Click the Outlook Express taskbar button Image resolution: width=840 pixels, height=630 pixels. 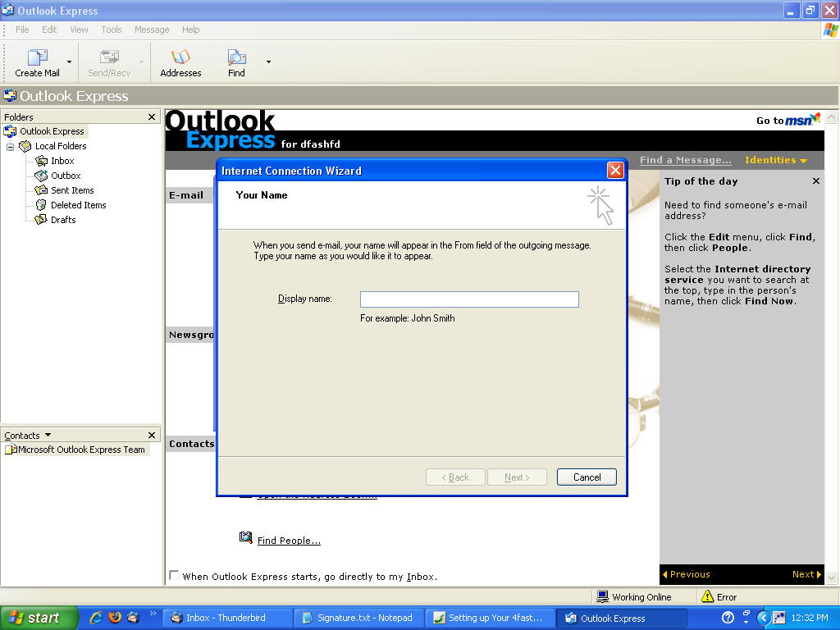coord(622,619)
